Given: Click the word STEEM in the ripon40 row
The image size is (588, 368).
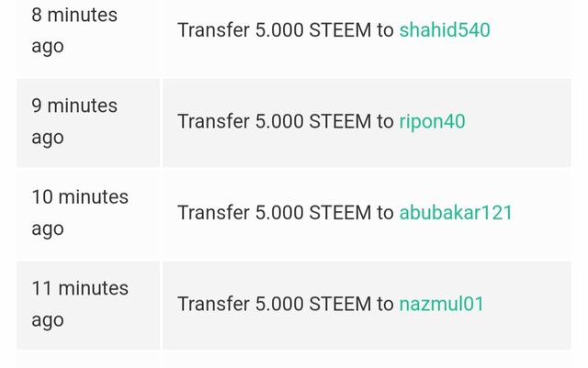Looking at the screenshot, I should coord(340,121).
